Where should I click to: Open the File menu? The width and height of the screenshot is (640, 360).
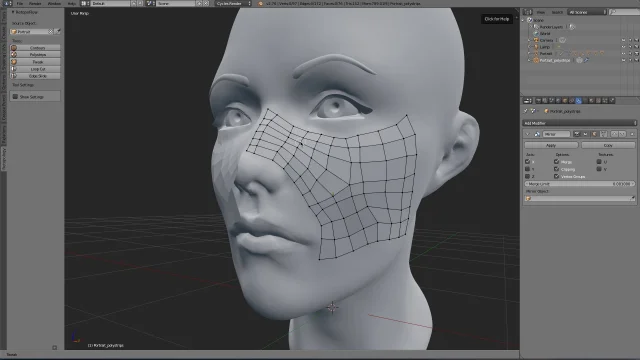(19, 3)
